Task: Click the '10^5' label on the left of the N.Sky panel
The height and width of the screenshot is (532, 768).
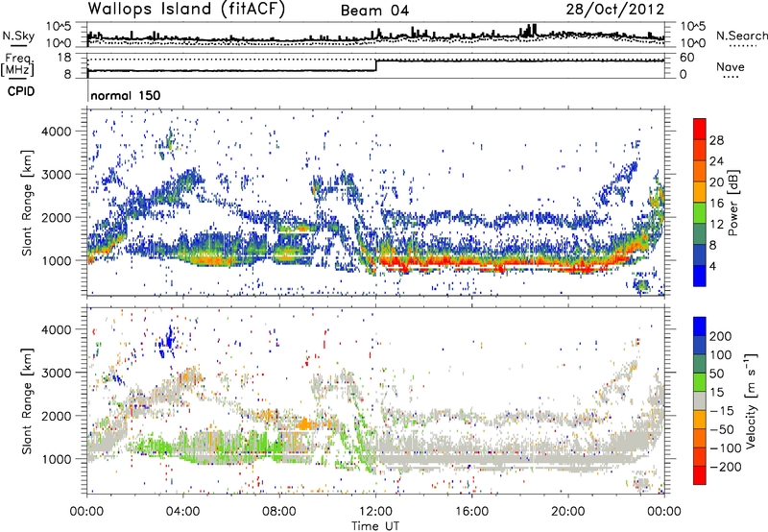Action: coord(59,27)
